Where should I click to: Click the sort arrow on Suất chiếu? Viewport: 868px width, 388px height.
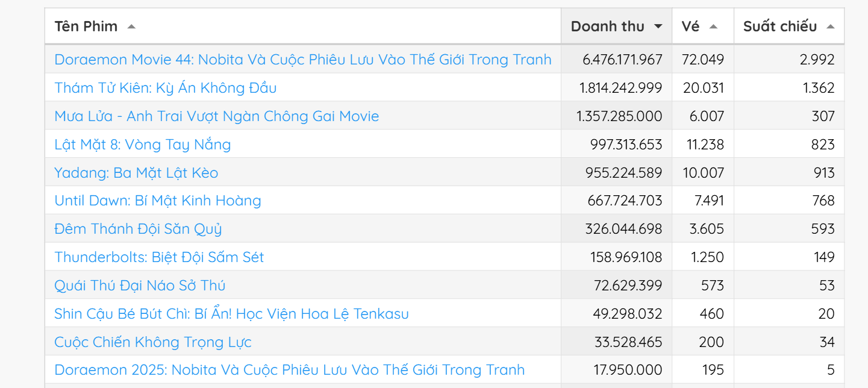click(x=831, y=26)
